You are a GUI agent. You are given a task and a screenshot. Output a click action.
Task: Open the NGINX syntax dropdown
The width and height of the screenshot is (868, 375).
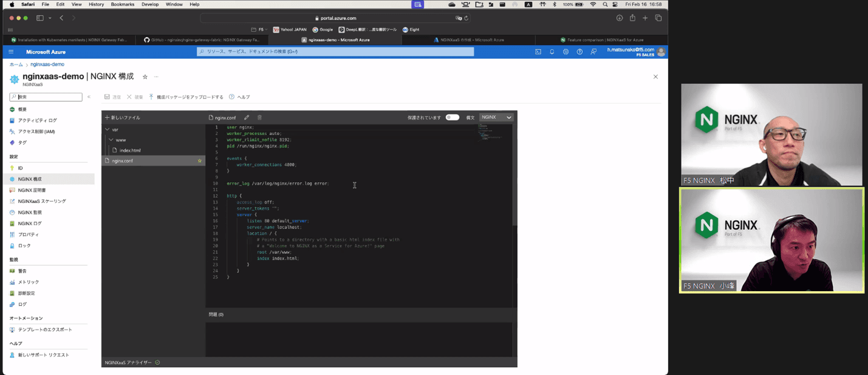(496, 117)
